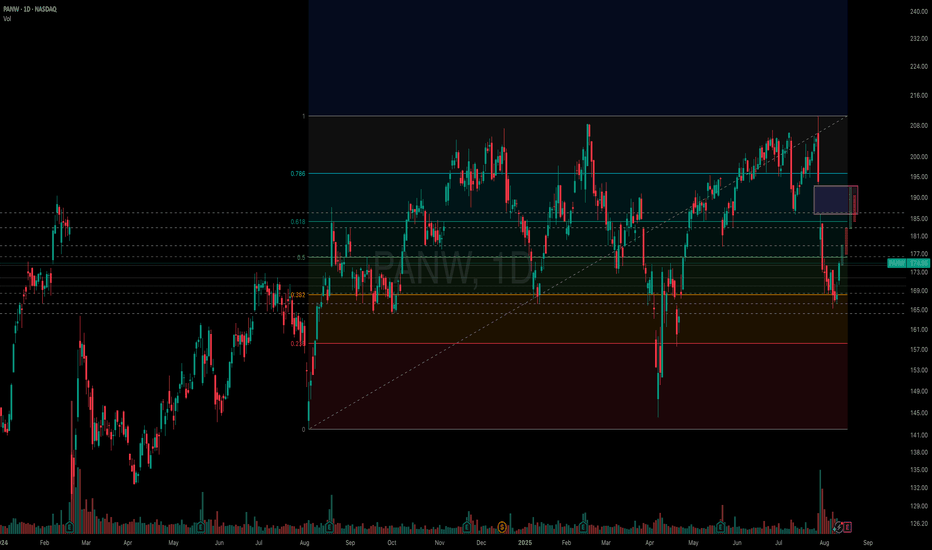Click the PANW · 1D · NASDAQ symbol title
This screenshot has height=550, width=932.
point(30,10)
